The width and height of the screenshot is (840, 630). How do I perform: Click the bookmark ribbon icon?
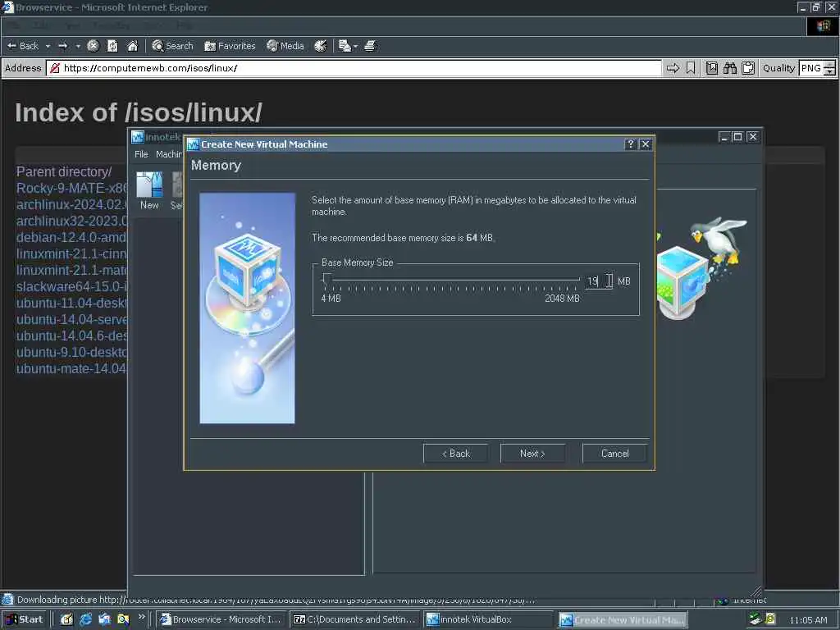tap(691, 68)
